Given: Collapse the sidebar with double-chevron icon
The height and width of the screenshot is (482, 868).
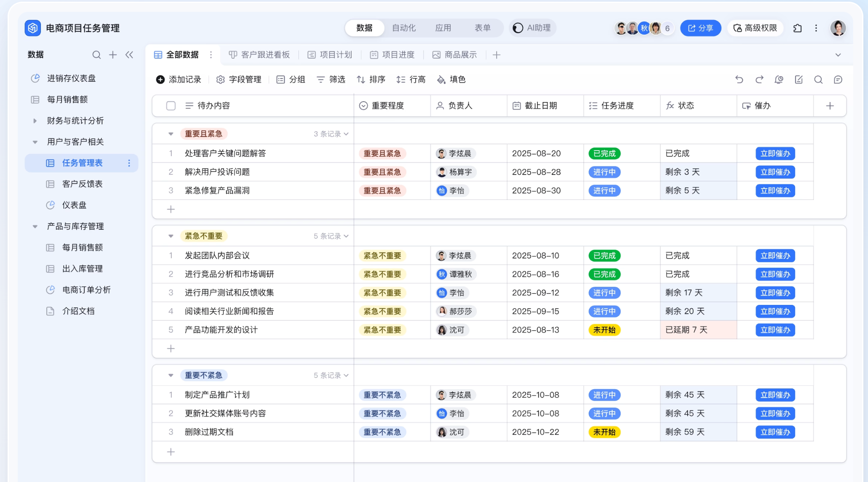Looking at the screenshot, I should [129, 55].
